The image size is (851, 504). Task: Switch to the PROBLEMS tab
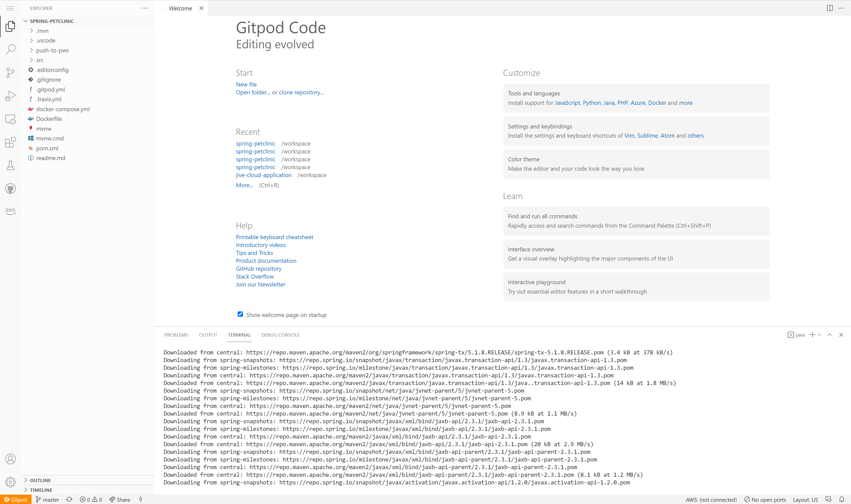[x=176, y=335]
